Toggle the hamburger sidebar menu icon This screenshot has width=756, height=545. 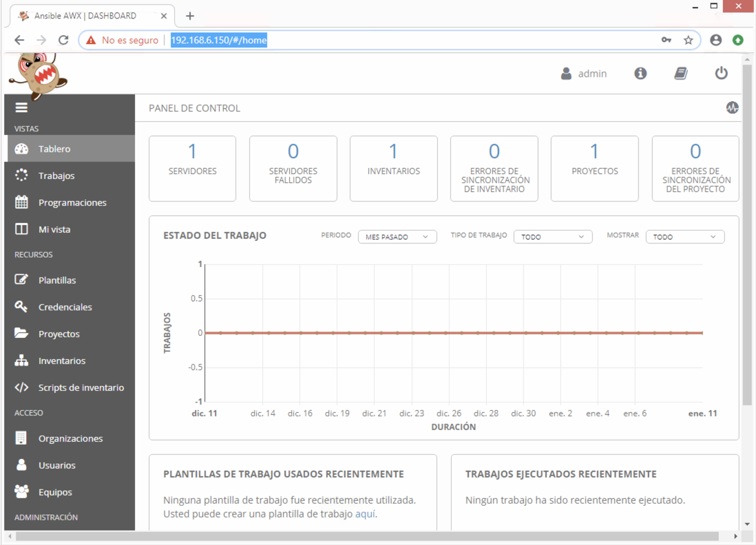coord(21,107)
